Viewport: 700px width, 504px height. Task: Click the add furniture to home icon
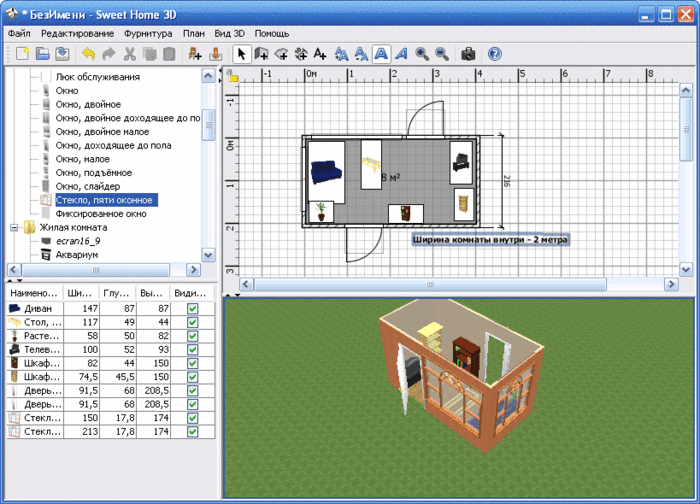195,54
